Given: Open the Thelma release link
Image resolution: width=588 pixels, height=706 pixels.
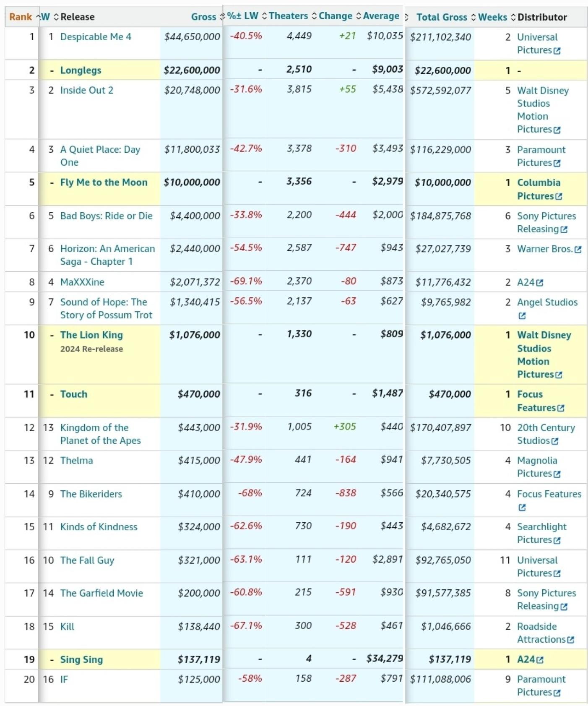Looking at the screenshot, I should tap(76, 461).
